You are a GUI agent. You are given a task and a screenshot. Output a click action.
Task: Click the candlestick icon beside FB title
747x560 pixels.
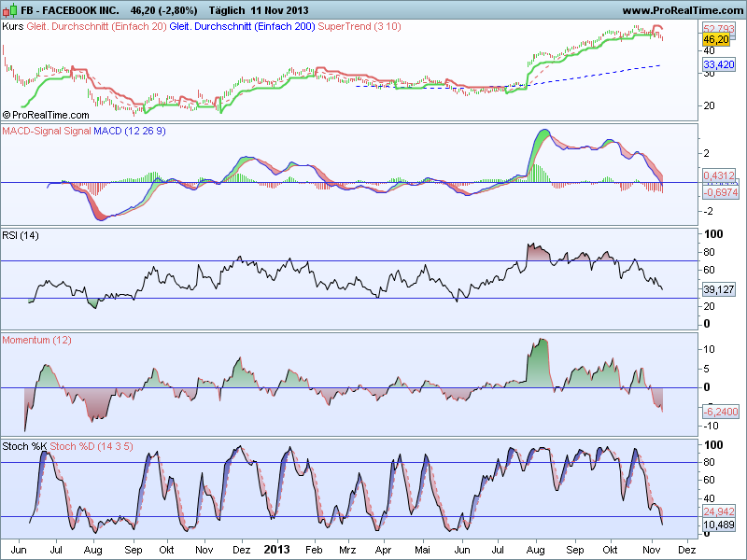pos(9,10)
